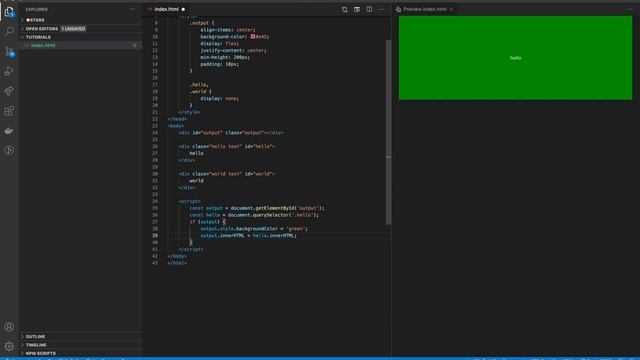The height and width of the screenshot is (360, 640).
Task: Open the Explorer view in the activity bar
Action: [x=9, y=12]
